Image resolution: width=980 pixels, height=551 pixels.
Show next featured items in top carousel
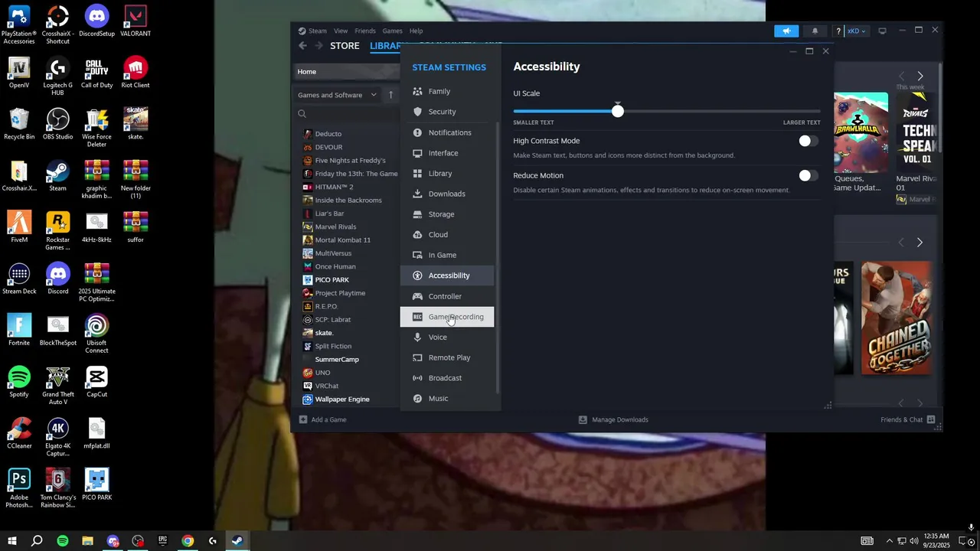[x=920, y=76]
